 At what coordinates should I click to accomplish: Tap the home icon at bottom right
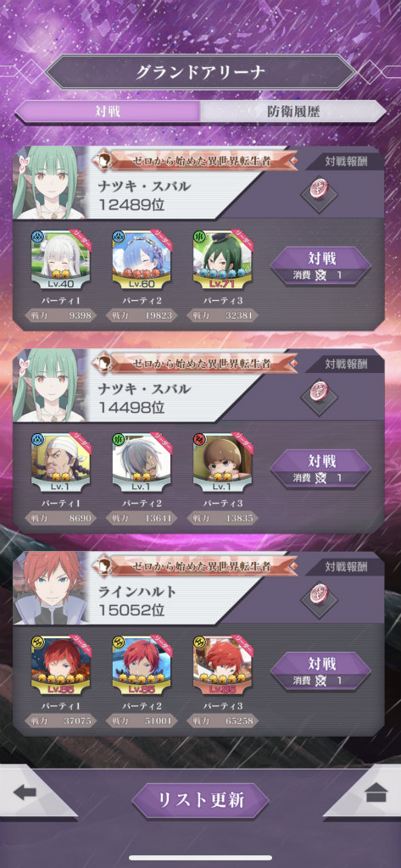(x=376, y=793)
